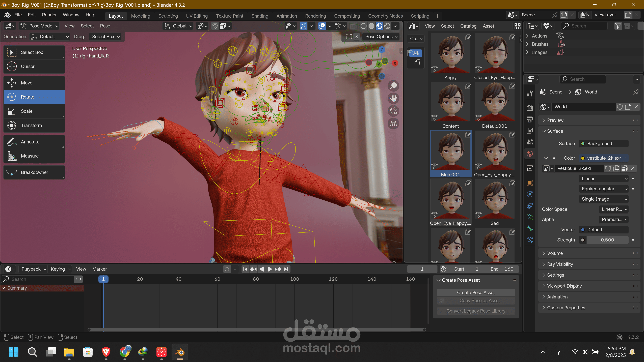Select the Cursor tool
This screenshot has height=362, width=644.
(34, 66)
